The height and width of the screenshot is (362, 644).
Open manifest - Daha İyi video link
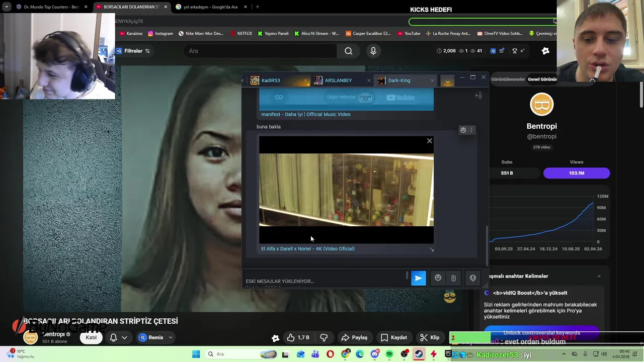tap(305, 114)
